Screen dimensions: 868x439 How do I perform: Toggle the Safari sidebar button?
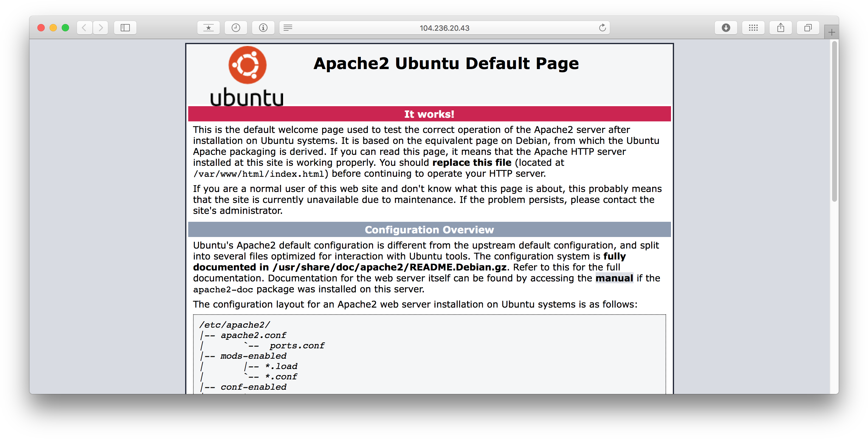125,28
